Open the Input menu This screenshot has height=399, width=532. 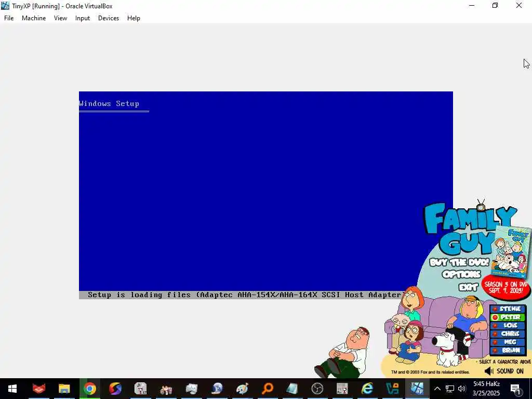[x=83, y=18]
